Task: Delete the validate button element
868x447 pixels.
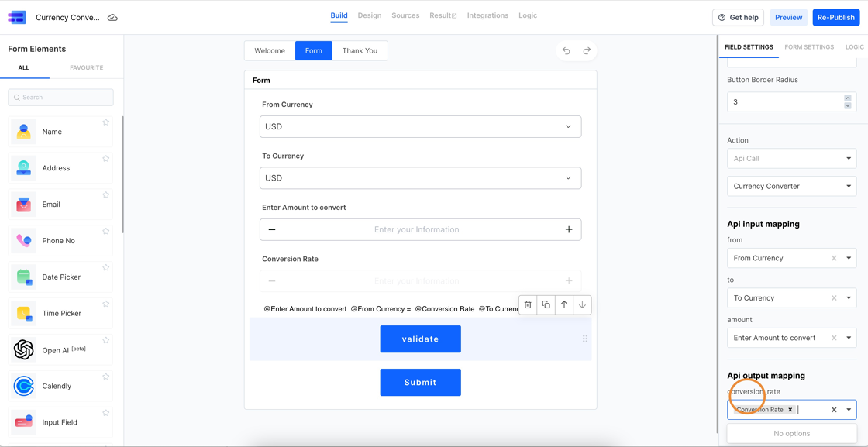Action: coord(528,305)
